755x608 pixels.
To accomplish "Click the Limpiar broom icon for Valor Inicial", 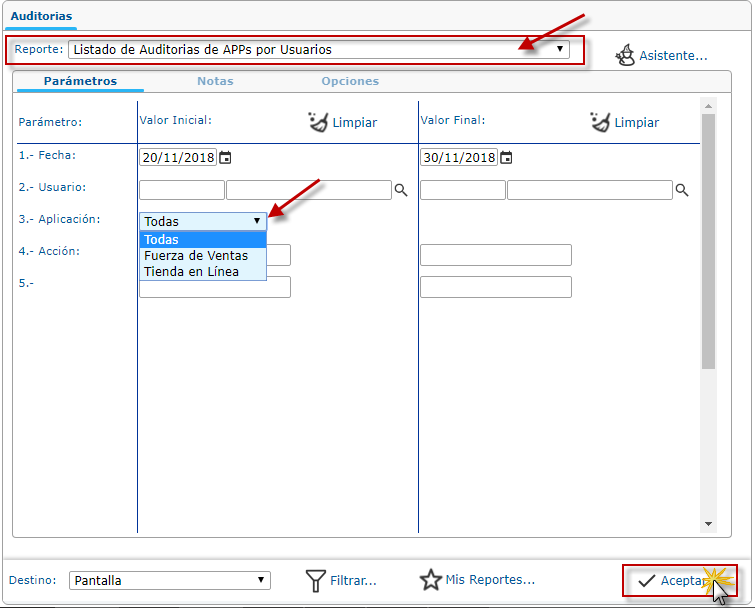I will tap(319, 122).
